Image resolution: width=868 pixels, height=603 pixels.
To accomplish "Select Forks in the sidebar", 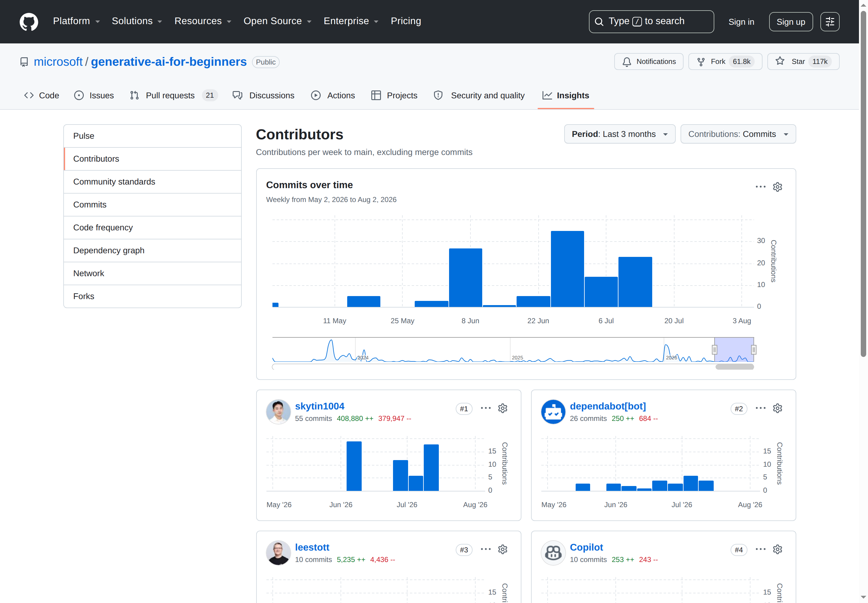I will [152, 297].
